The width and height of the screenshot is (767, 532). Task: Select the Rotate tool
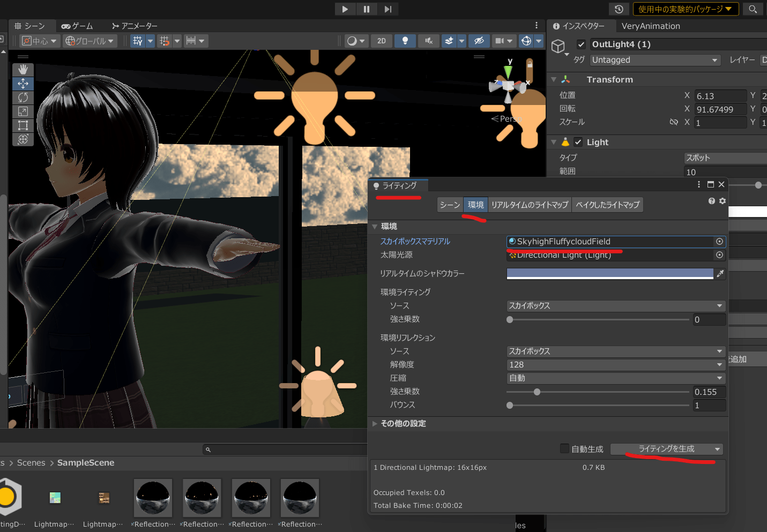tap(23, 98)
